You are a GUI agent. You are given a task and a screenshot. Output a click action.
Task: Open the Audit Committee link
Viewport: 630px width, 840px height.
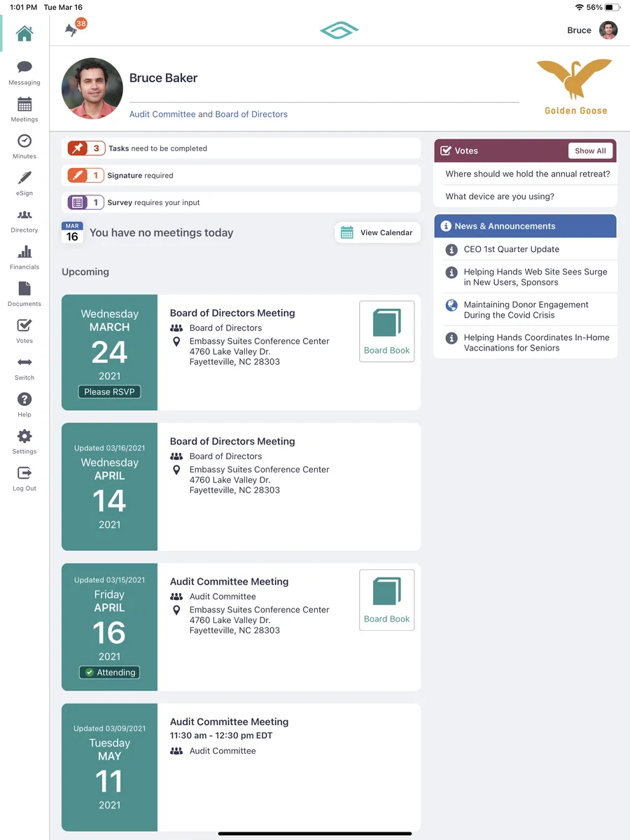(x=162, y=114)
